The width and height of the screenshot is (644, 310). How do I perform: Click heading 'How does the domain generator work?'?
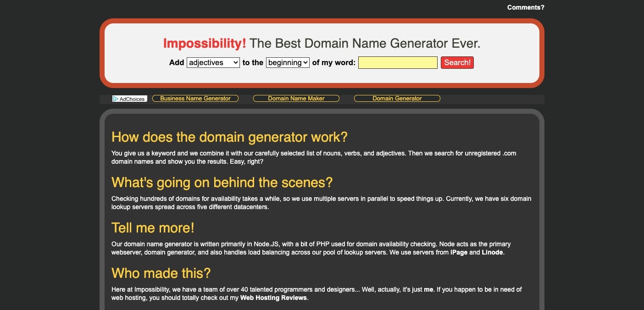coord(230,137)
